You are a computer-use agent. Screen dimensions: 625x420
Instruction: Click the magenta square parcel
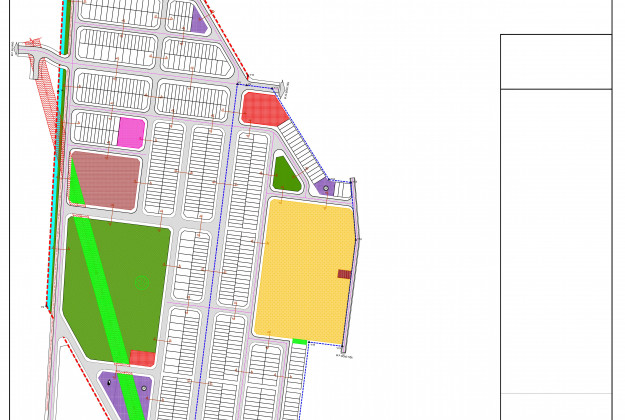[x=131, y=132]
